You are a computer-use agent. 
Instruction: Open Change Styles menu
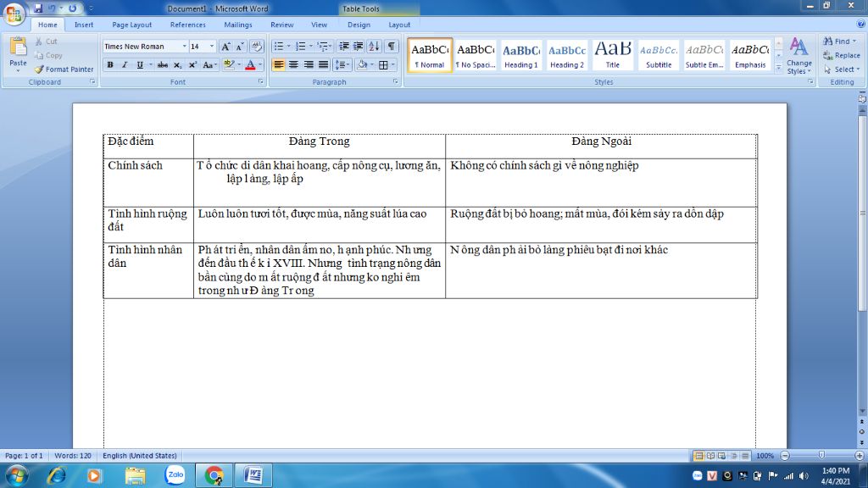pyautogui.click(x=798, y=56)
